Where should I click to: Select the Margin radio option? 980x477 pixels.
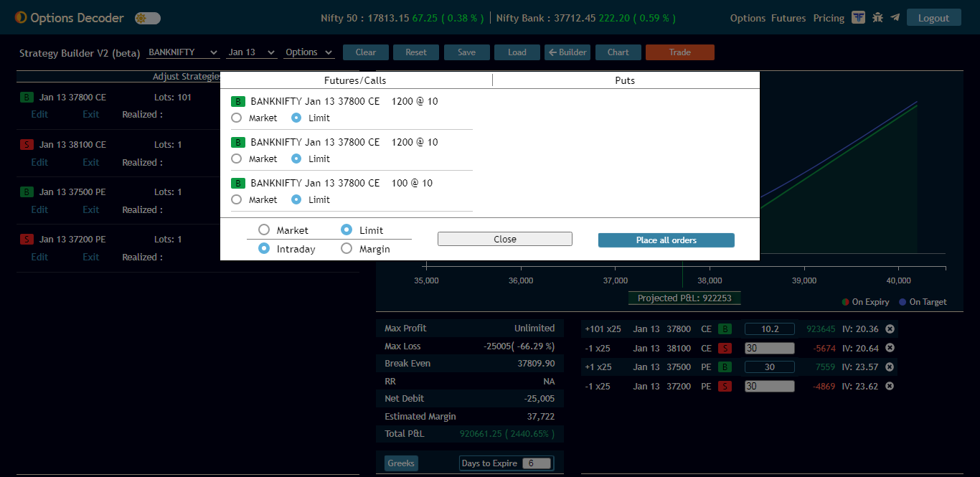click(x=347, y=248)
